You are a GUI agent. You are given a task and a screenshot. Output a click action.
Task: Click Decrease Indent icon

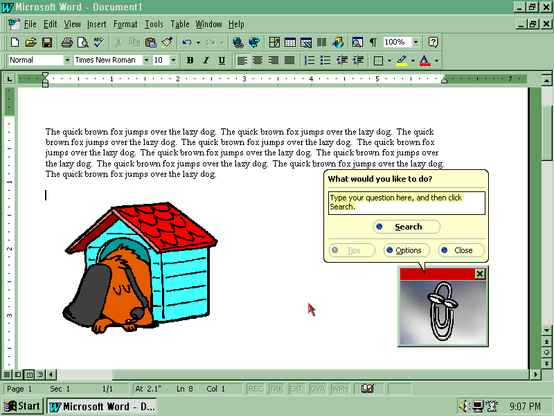click(342, 60)
